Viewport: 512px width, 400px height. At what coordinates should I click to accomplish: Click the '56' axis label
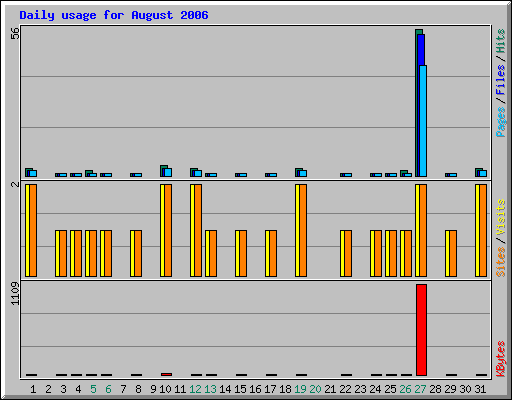click(x=15, y=33)
